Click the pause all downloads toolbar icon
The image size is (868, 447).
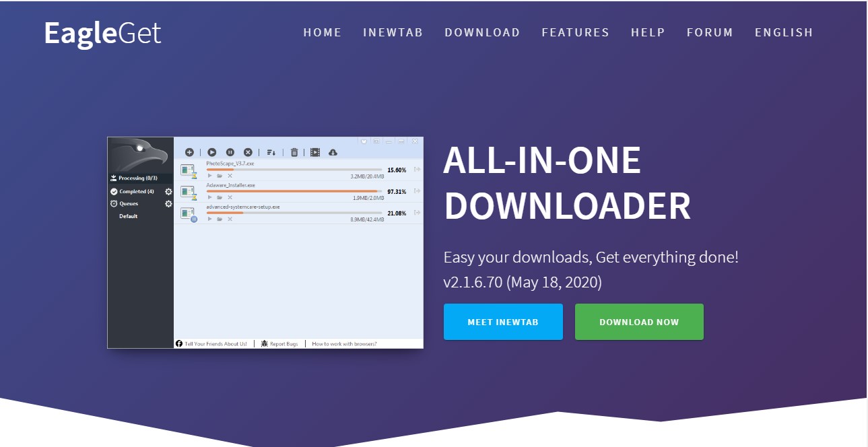pyautogui.click(x=230, y=152)
